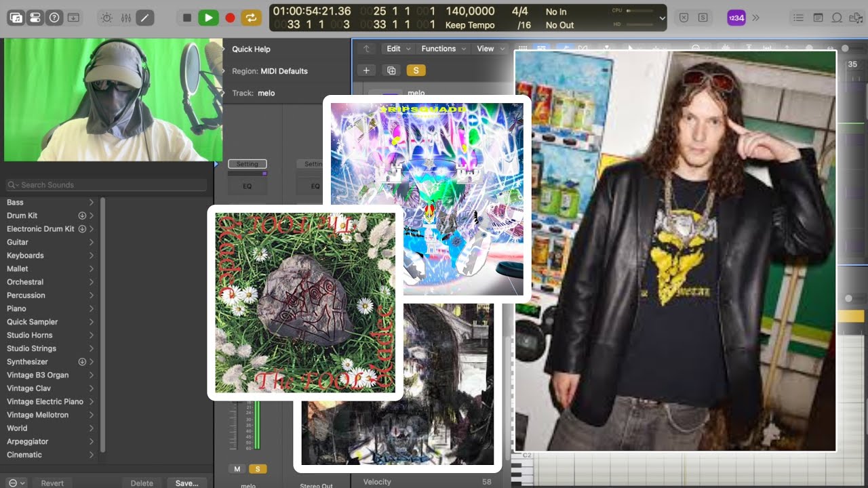This screenshot has width=868, height=488.
Task: Open LCD display mode dropdown arrow
Action: 663,18
